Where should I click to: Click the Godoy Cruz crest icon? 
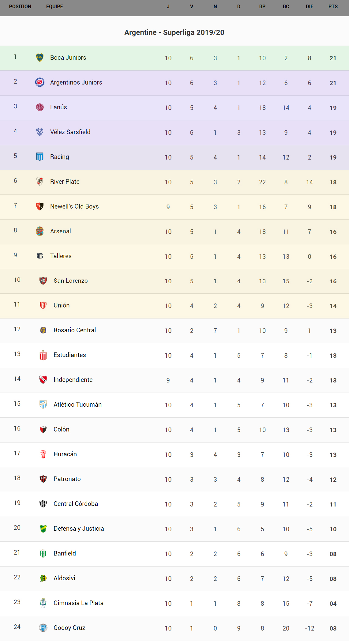[x=43, y=628]
